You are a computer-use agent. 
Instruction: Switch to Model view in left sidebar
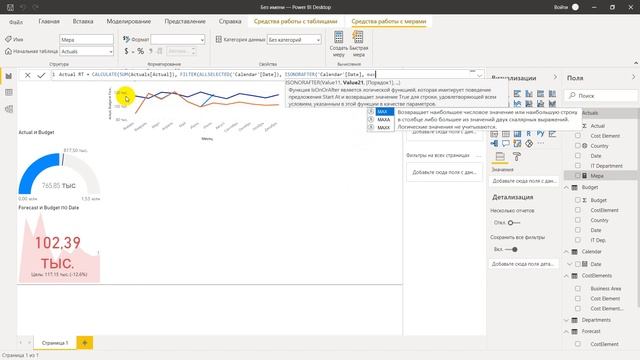(9, 109)
